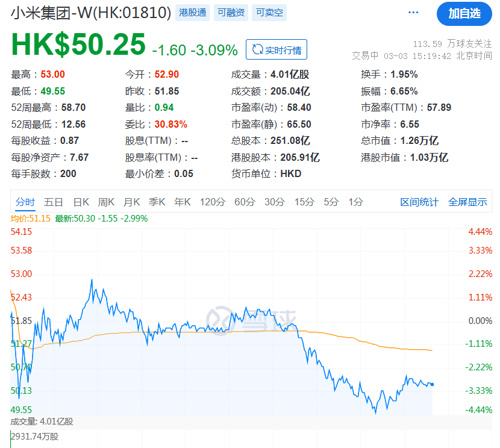The height and width of the screenshot is (448, 500).
Task: Click the 换手 value 1.95%
Action: (404, 74)
